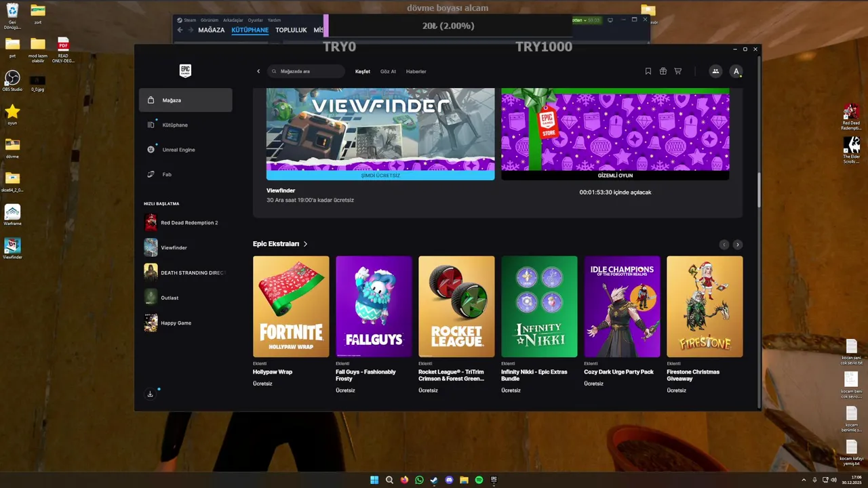Open the Windows Start button
This screenshot has width=868, height=488.
pyautogui.click(x=374, y=480)
